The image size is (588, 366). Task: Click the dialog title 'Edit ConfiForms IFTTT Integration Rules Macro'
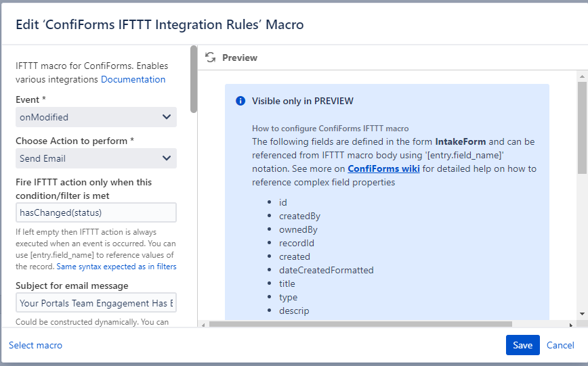(x=160, y=24)
